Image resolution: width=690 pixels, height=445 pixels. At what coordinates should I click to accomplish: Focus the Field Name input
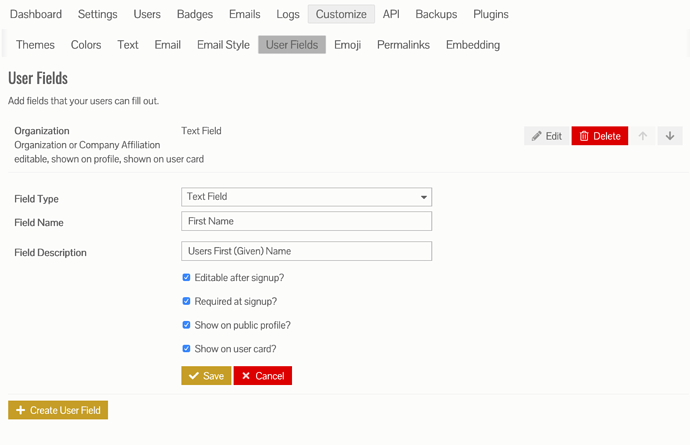coord(306,221)
